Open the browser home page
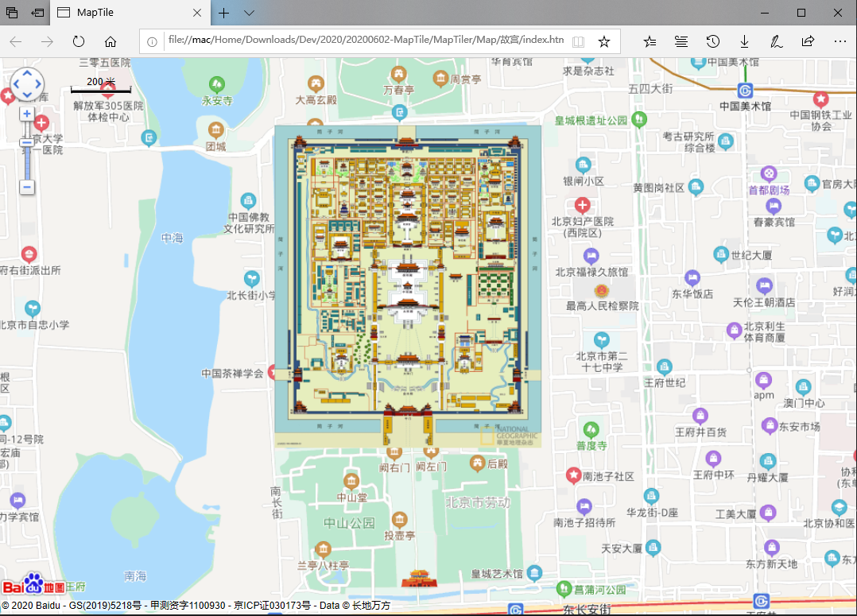 (x=111, y=41)
